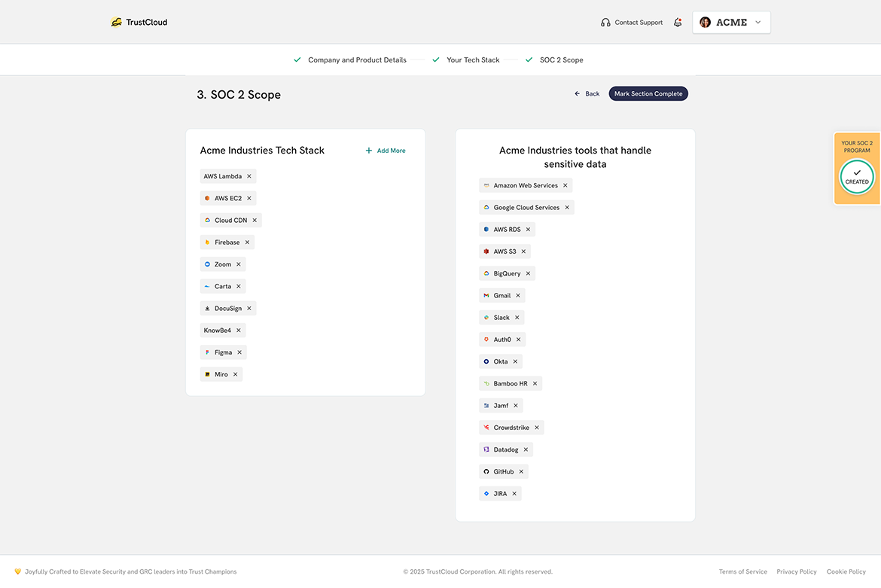Remove JIRA tag

click(x=514, y=494)
